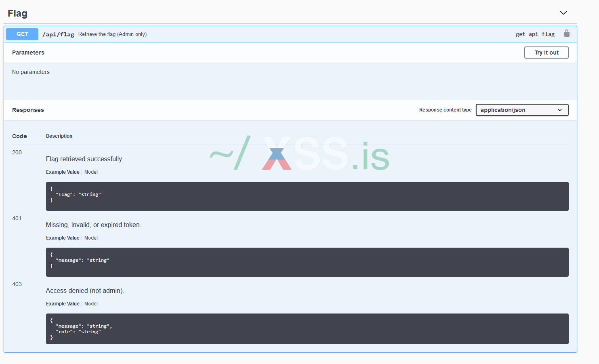This screenshot has width=599, height=364.
Task: Select Example Value tab for 403 response
Action: click(63, 304)
